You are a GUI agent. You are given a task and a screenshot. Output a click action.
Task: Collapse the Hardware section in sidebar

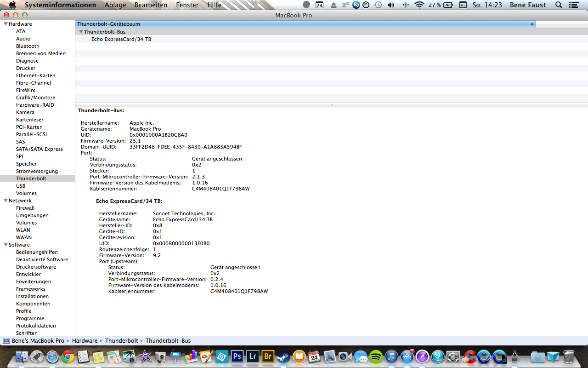pos(6,24)
